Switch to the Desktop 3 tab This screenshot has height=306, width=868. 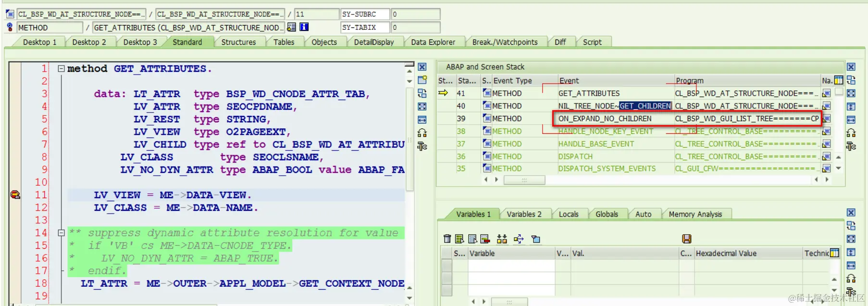pos(140,42)
